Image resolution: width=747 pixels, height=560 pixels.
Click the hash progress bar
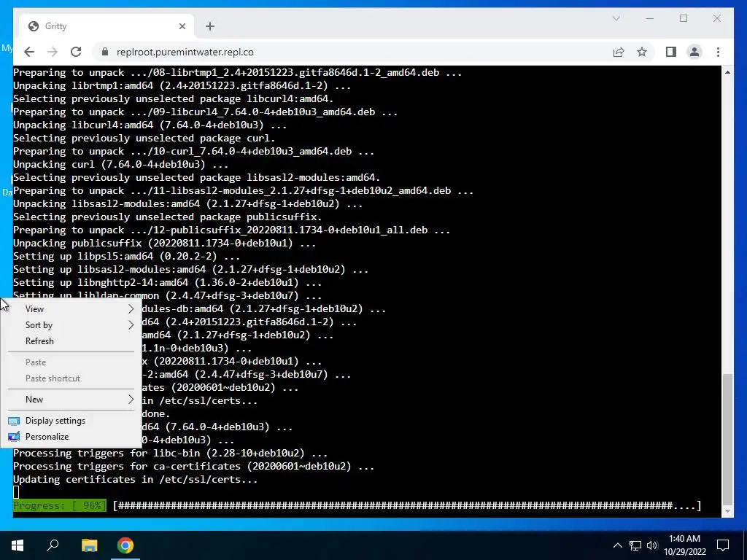[407, 506]
